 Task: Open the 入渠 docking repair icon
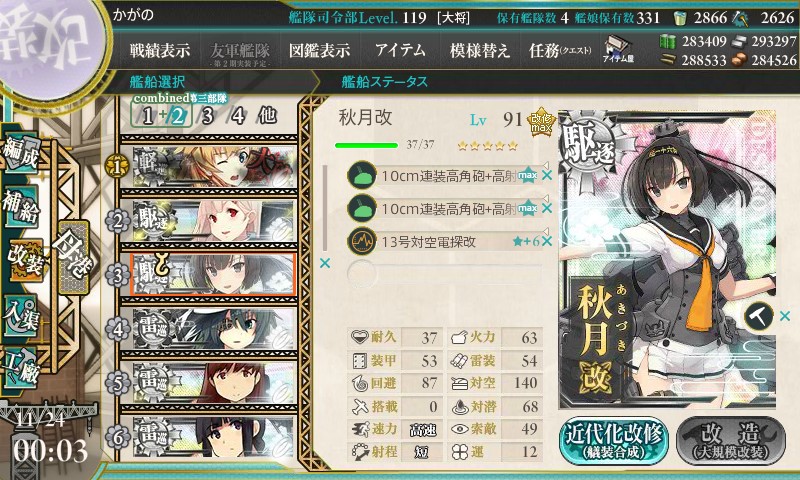[21, 316]
